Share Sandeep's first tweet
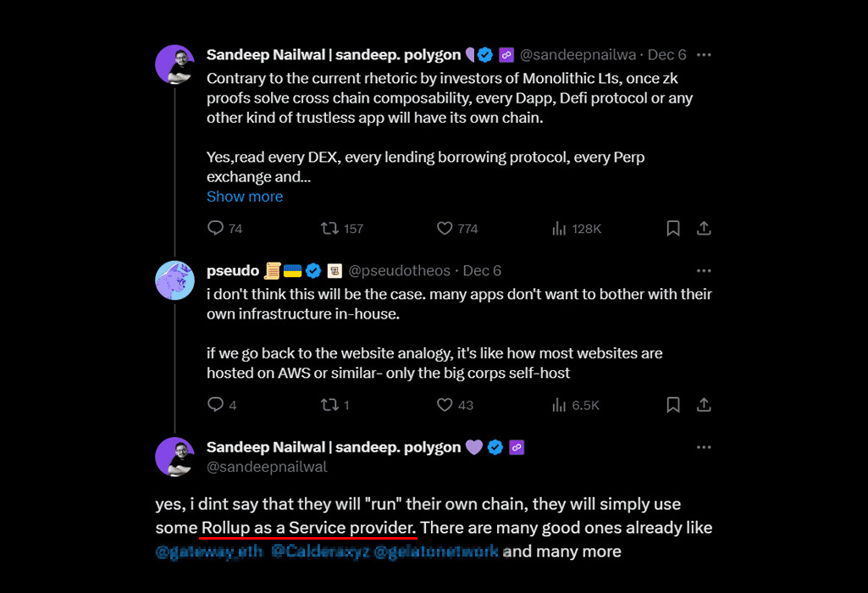868x593 pixels. 703,228
